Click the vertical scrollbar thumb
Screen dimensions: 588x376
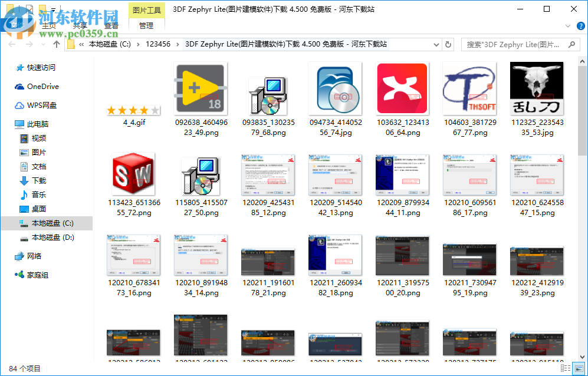coord(582,111)
